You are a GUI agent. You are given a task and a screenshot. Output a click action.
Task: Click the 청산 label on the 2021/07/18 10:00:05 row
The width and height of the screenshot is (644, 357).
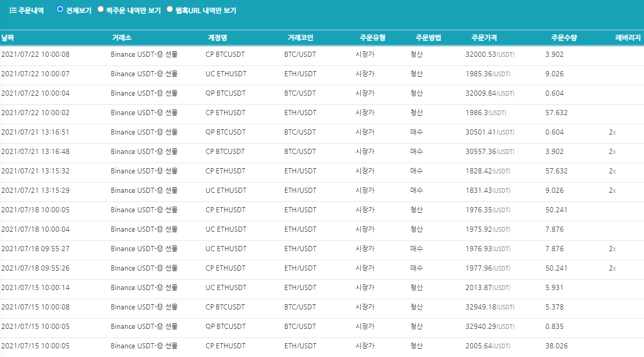tap(417, 210)
